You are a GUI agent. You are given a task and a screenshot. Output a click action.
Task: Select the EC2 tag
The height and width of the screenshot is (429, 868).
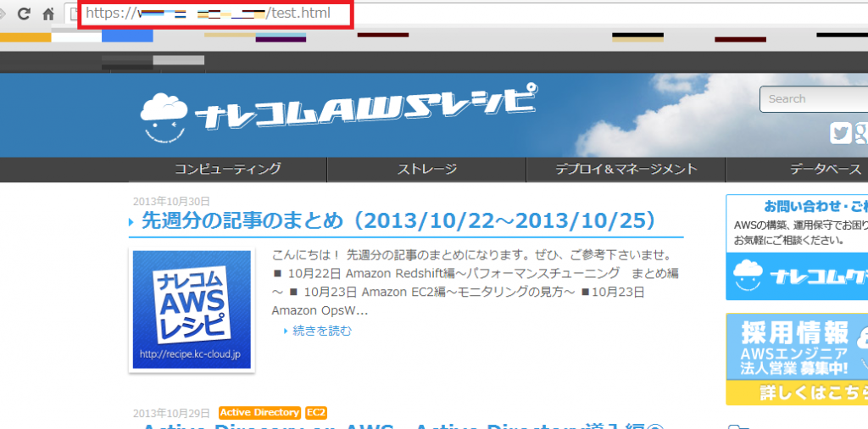coord(316,413)
